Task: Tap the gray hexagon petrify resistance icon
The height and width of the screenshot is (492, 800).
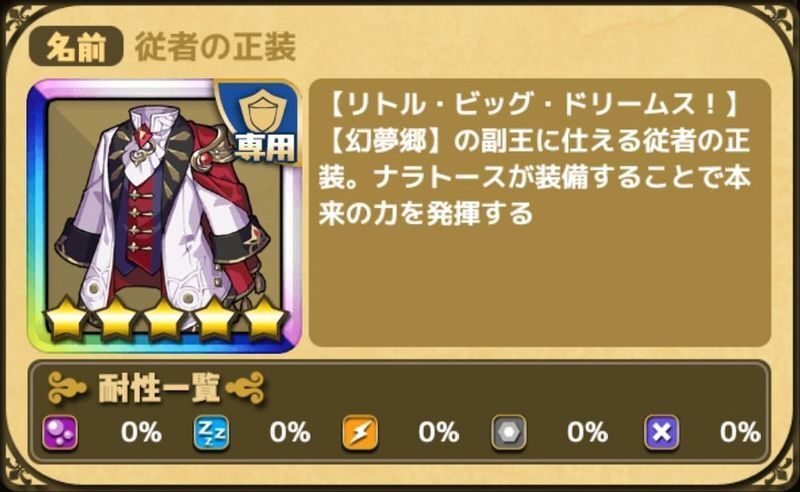Action: click(509, 433)
